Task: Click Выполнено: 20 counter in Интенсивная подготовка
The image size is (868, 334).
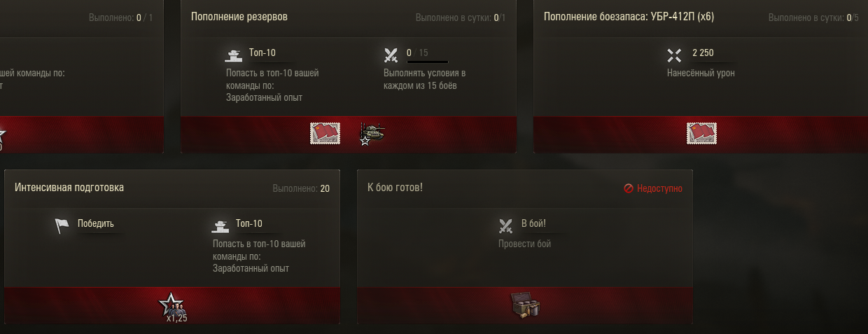Action: [x=301, y=189]
